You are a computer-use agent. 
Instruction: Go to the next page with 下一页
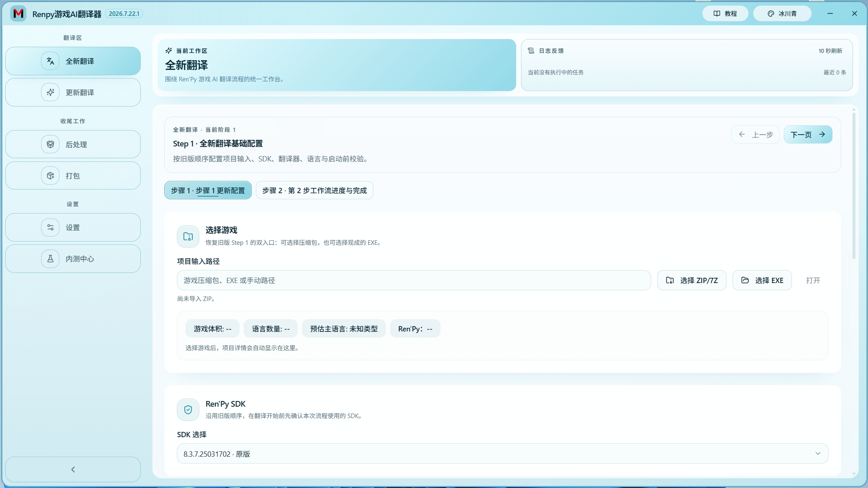tap(808, 135)
